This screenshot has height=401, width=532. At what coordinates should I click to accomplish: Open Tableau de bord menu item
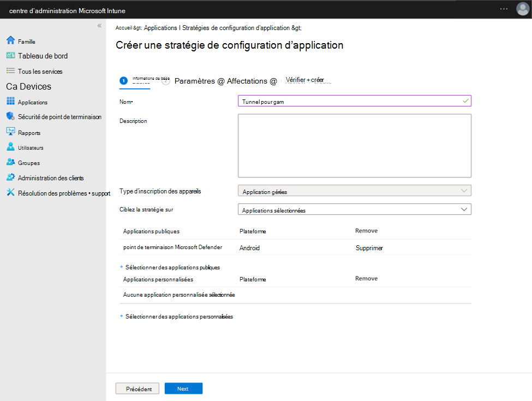(43, 56)
